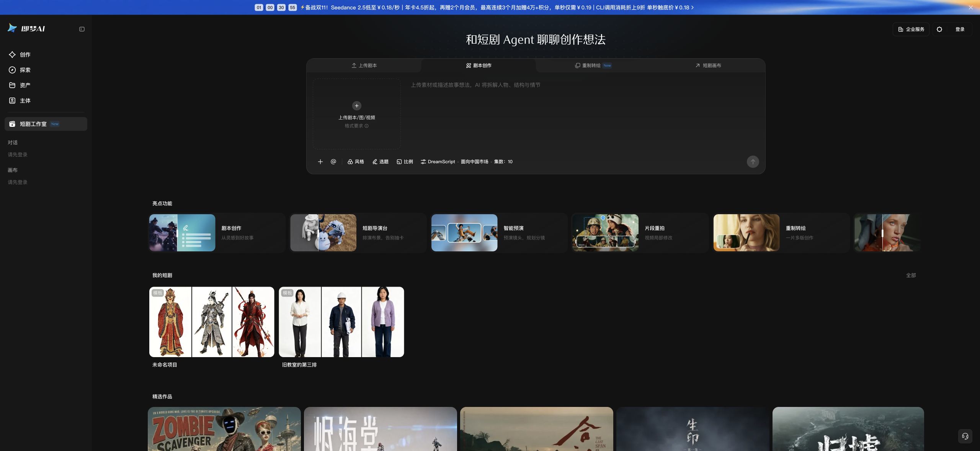Open the 智能预演 feature card
980x451 pixels.
tap(499, 233)
